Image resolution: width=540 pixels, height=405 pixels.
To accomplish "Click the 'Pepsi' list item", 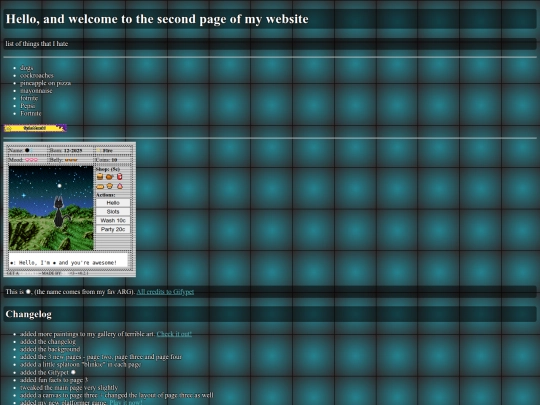I will (x=28, y=106).
